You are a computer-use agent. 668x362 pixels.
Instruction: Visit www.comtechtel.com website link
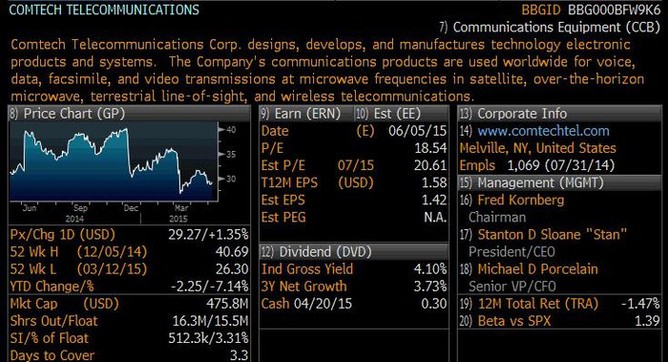543,131
